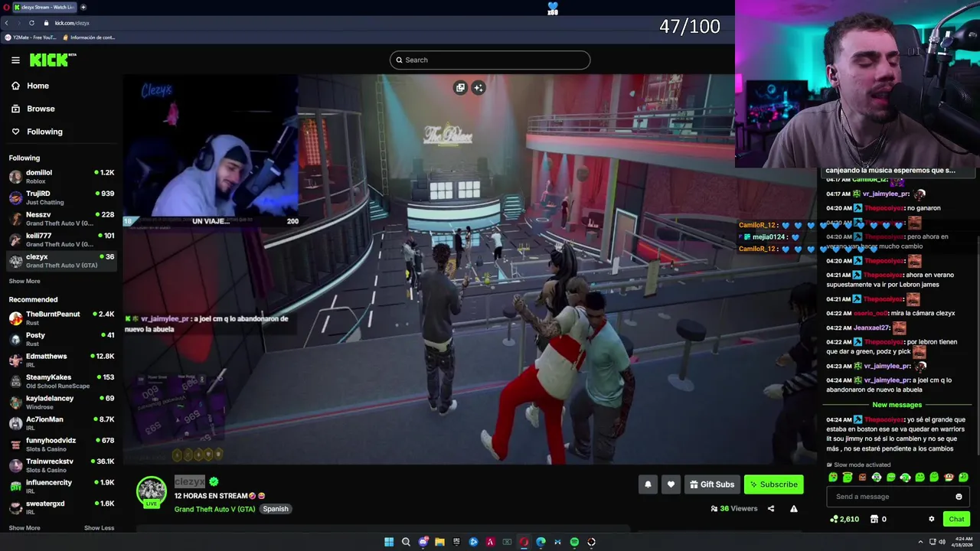Screen dimensions: 980x551
Task: Open followed channel domilol
Action: point(61,177)
